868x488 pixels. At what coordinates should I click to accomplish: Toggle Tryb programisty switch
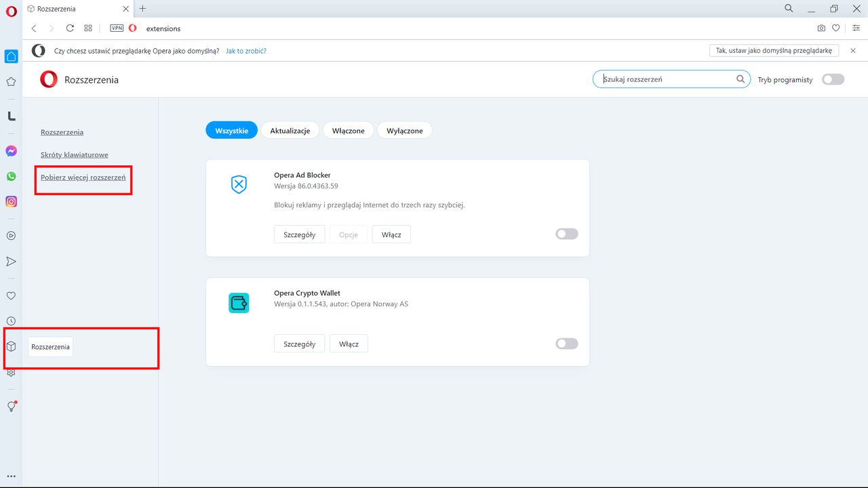click(833, 79)
